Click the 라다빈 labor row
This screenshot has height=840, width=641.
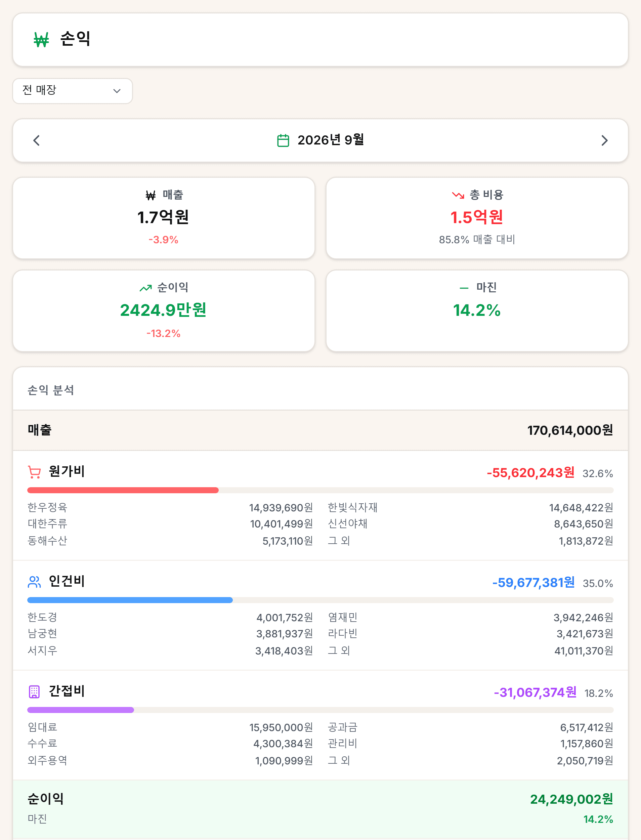point(470,634)
